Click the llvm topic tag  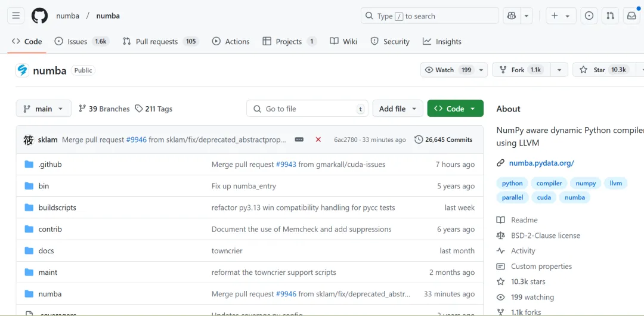pyautogui.click(x=615, y=183)
